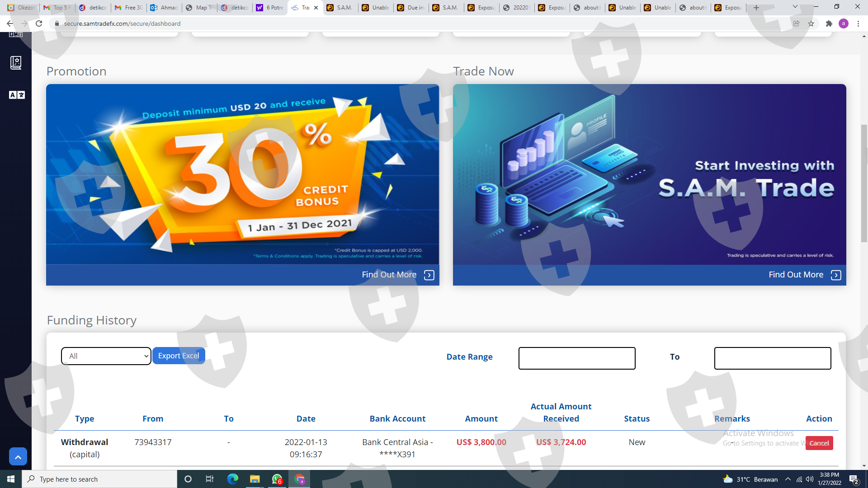Reload the page with refresh icon
Image resolution: width=868 pixels, height=488 pixels.
pyautogui.click(x=39, y=23)
